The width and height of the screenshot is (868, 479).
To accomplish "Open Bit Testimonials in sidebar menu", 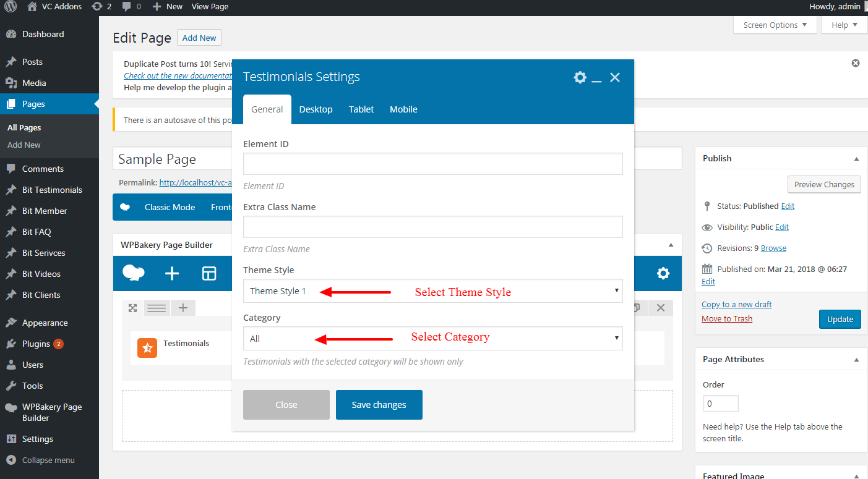I will pyautogui.click(x=52, y=190).
